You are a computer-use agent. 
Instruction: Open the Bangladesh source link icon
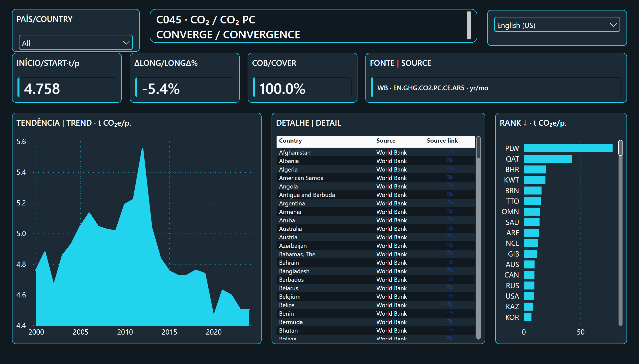tap(450, 271)
